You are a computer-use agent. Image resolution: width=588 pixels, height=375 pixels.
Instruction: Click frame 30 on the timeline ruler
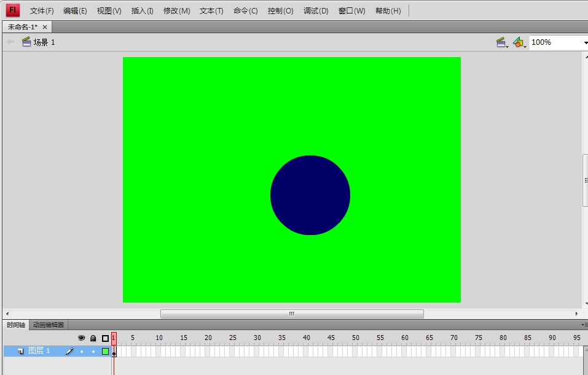tap(256, 338)
